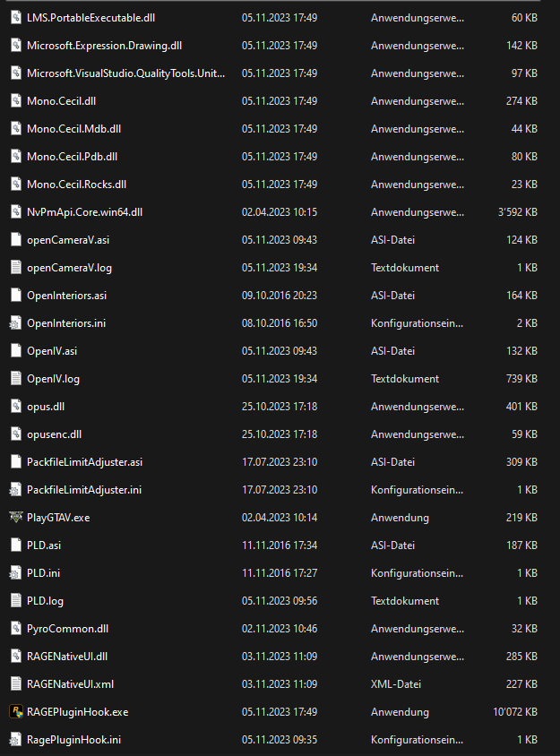Click the PackfileLimitAdjuster.asi file icon
The width and height of the screenshot is (560, 756).
pos(15,462)
